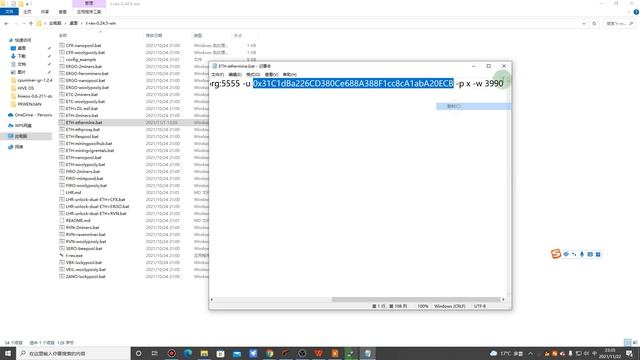Select ERGO-herominers.bat in the file list
This screenshot has height=360, width=640.
87,73
